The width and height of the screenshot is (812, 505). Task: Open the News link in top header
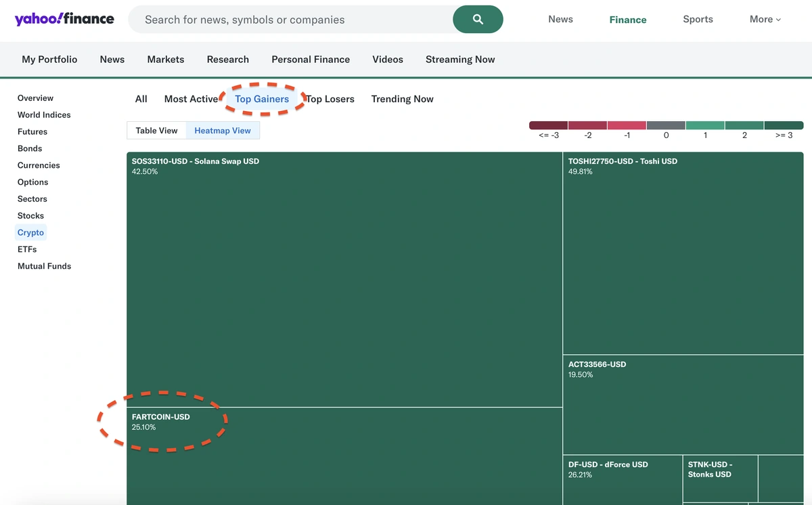click(x=560, y=19)
